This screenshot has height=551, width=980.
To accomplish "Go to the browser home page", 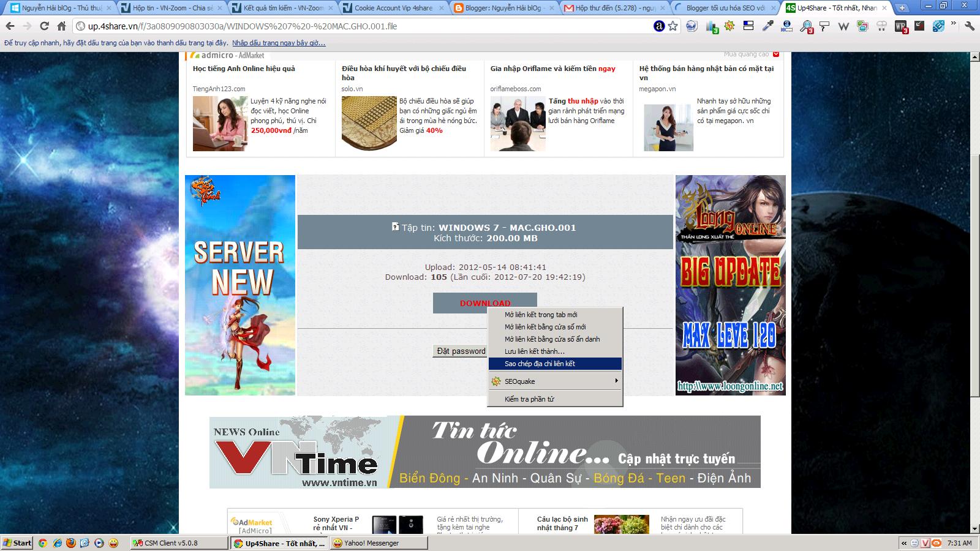I will pyautogui.click(x=61, y=26).
